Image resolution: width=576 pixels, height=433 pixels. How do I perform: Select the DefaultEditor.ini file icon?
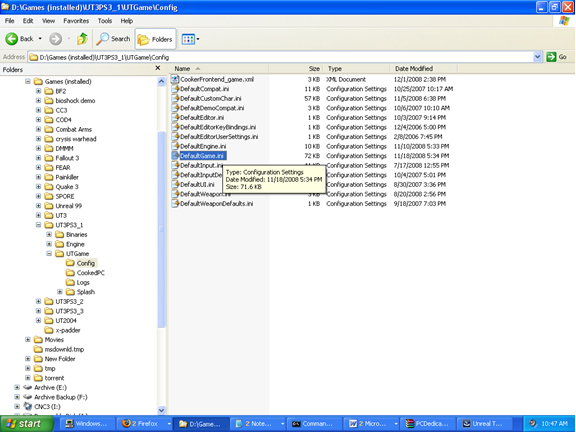point(175,117)
